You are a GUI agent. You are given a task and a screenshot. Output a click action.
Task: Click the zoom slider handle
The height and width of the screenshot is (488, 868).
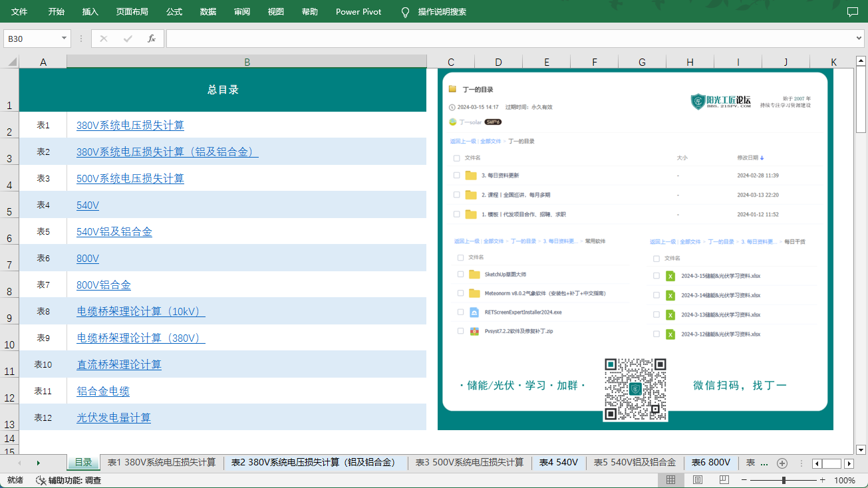click(x=784, y=480)
